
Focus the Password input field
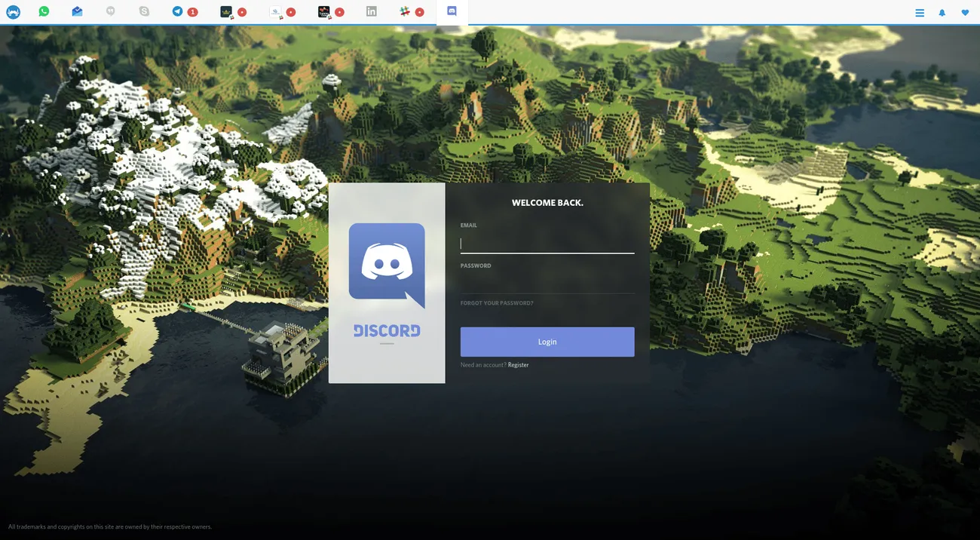[547, 284]
